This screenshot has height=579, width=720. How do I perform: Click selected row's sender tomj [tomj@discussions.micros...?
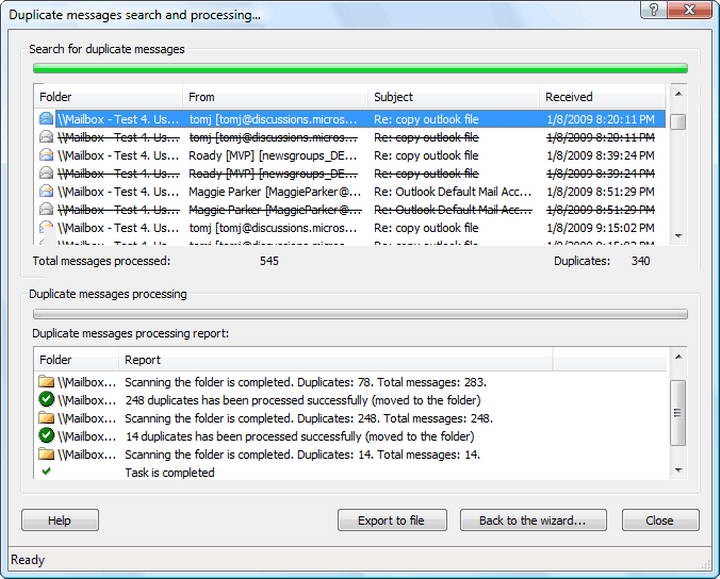[273, 119]
